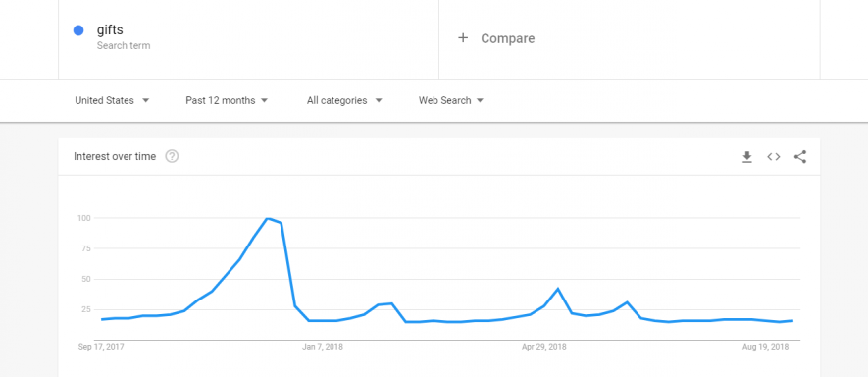Viewport: 868px width, 382px height.
Task: Click the Sep 17, 2017 axis label
Action: 101,347
